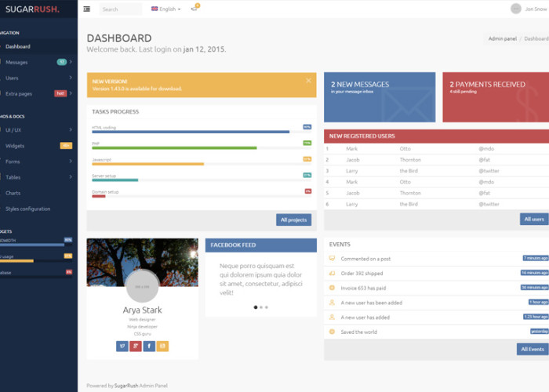The height and width of the screenshot is (392, 549).
Task: Click the icon beside Saved the world
Action: pyautogui.click(x=332, y=332)
